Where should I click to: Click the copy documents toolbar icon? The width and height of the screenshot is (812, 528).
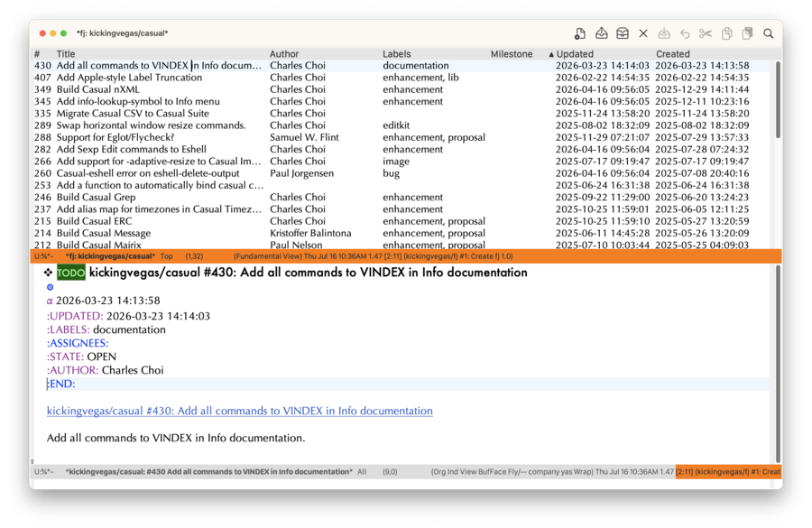726,33
